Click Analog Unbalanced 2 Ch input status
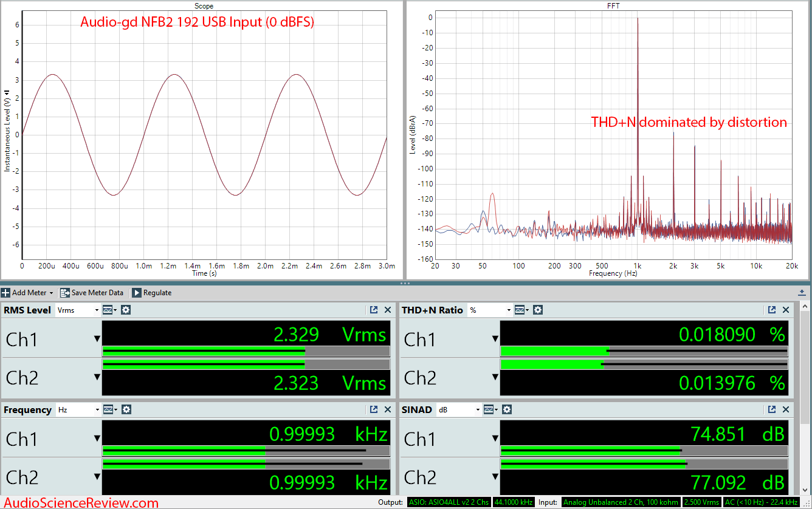 pyautogui.click(x=621, y=502)
